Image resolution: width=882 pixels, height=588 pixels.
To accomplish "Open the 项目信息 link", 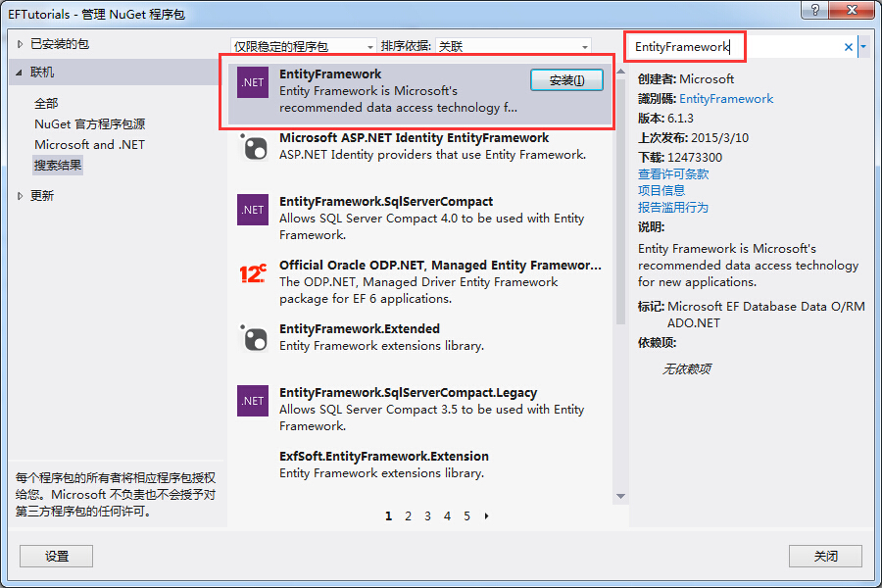I will pyautogui.click(x=661, y=190).
